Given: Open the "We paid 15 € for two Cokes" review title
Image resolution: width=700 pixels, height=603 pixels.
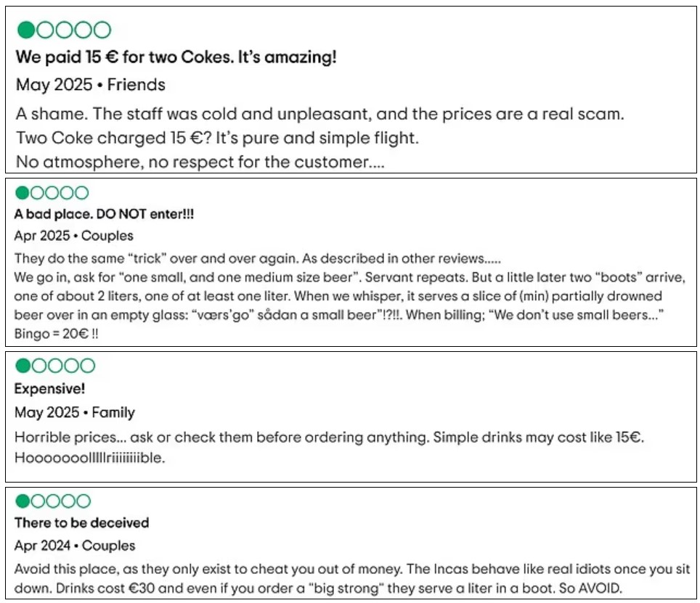Looking at the screenshot, I should 176,57.
